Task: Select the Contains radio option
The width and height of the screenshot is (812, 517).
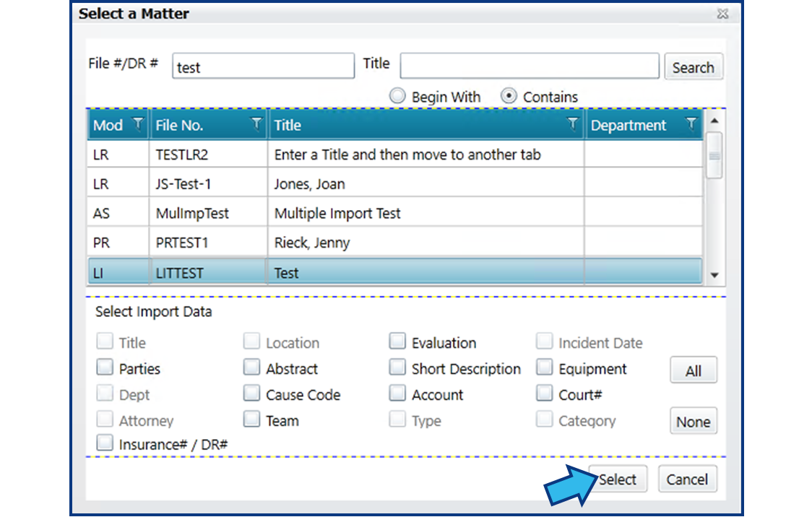Action: coord(509,96)
